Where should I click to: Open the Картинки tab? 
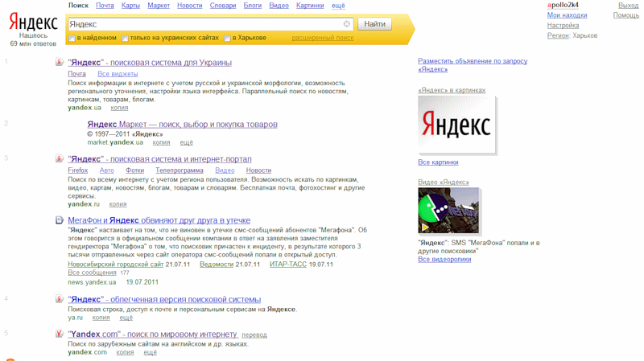click(x=310, y=6)
